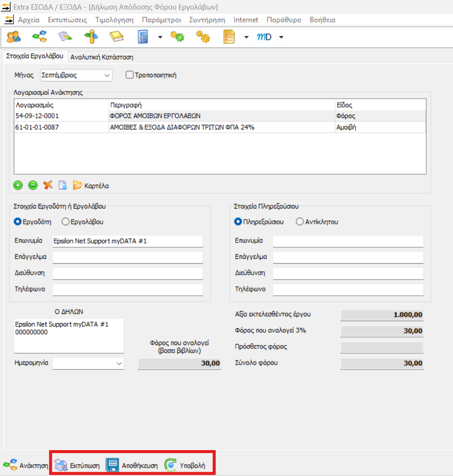Click the two-people customers toolbar icon
The image size is (453, 476).
pos(13,37)
